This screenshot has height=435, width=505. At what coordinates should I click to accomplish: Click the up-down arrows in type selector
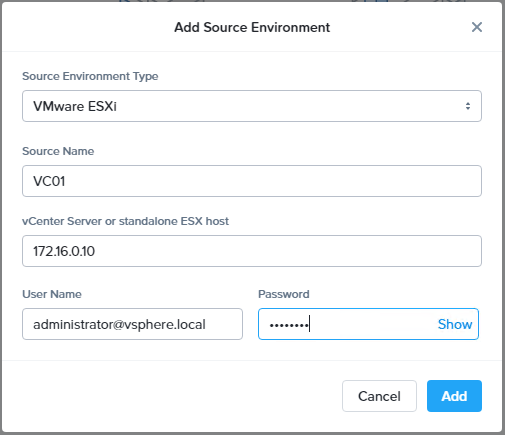[468, 106]
